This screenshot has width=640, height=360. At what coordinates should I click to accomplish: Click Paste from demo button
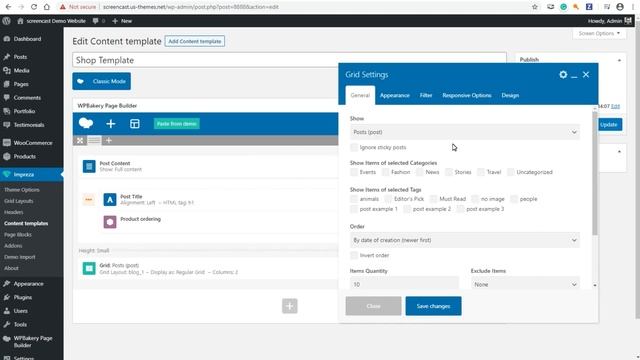[177, 124]
